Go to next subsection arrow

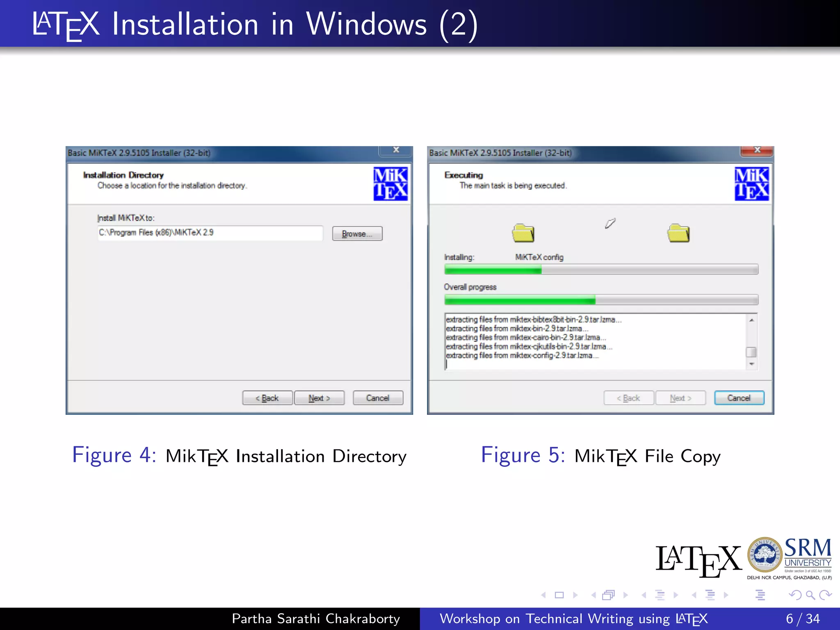pos(676,595)
